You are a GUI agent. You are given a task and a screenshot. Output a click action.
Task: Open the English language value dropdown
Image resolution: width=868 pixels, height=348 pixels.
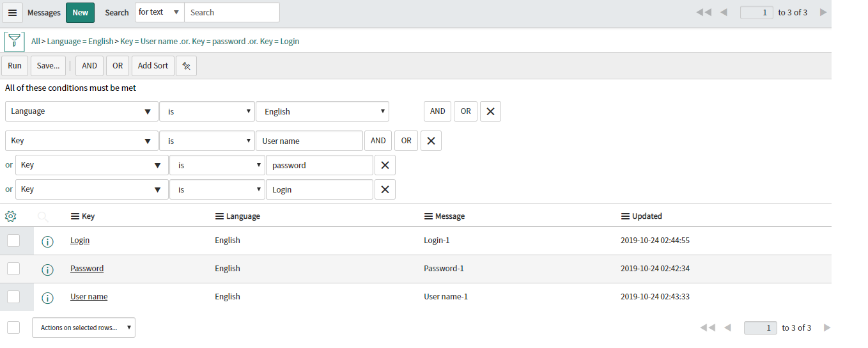(x=322, y=111)
